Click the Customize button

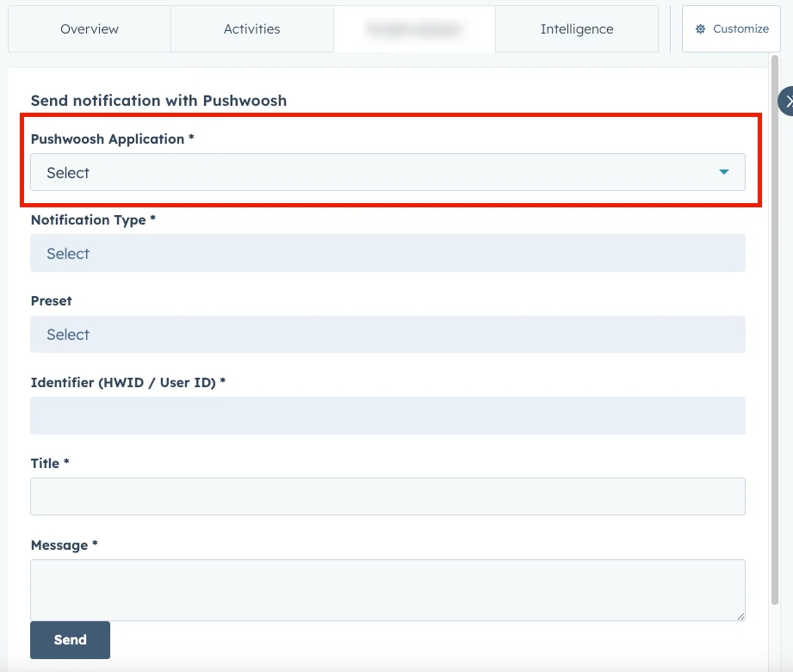(x=731, y=29)
